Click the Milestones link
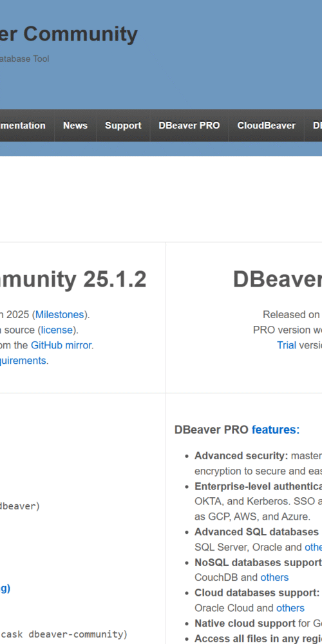Viewport: 322px width, 644px height. point(59,315)
